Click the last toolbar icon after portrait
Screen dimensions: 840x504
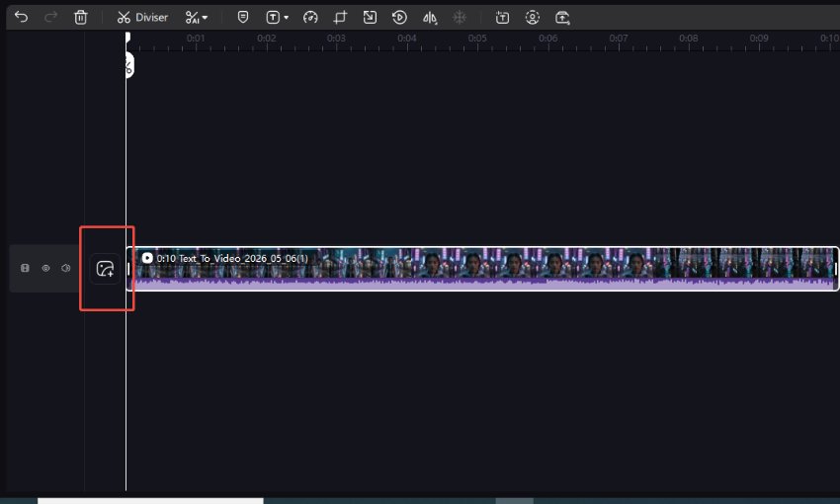562,18
